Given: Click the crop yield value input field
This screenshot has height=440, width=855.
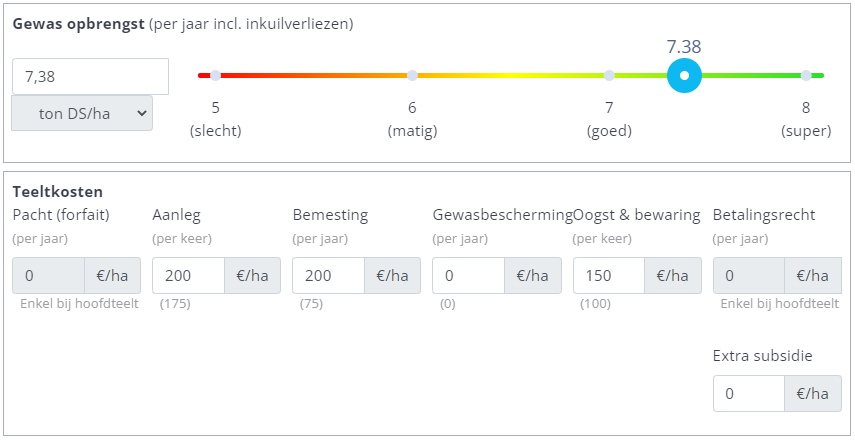Looking at the screenshot, I should coord(90,77).
